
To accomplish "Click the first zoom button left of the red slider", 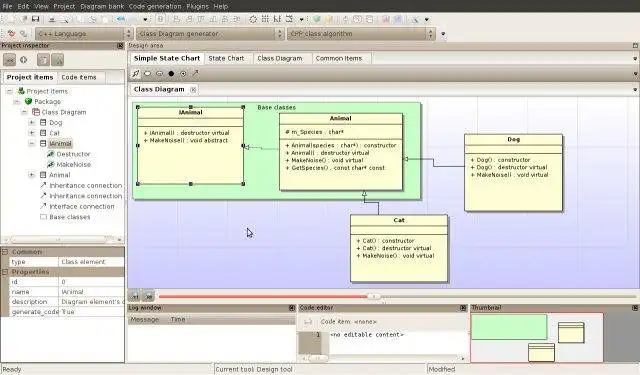I will 135,296.
